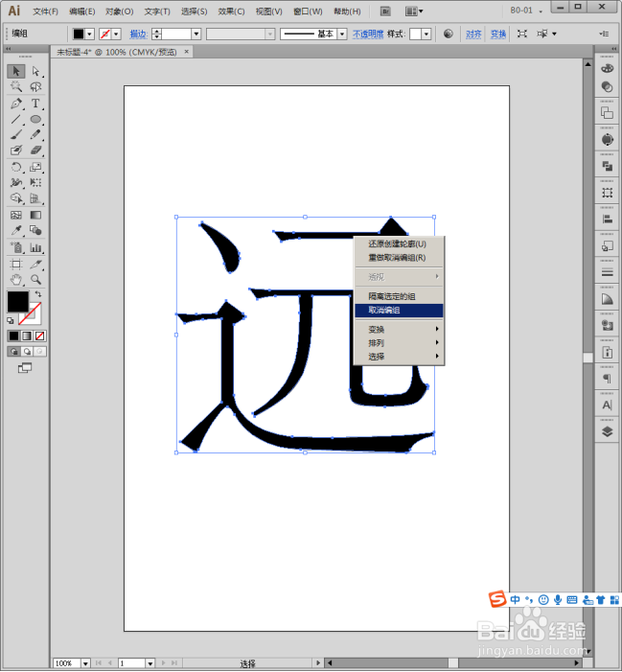The height and width of the screenshot is (672, 622).
Task: Select the Pen tool
Action: [x=16, y=104]
